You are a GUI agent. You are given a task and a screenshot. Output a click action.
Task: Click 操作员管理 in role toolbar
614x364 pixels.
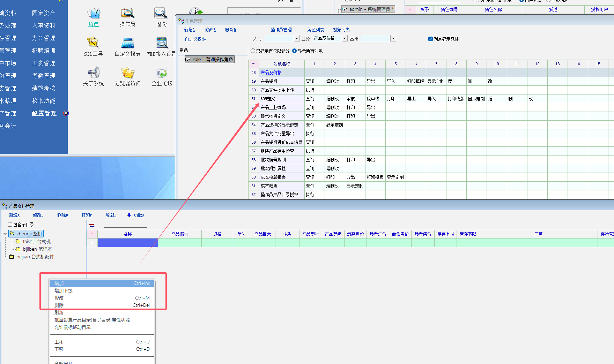pos(281,30)
